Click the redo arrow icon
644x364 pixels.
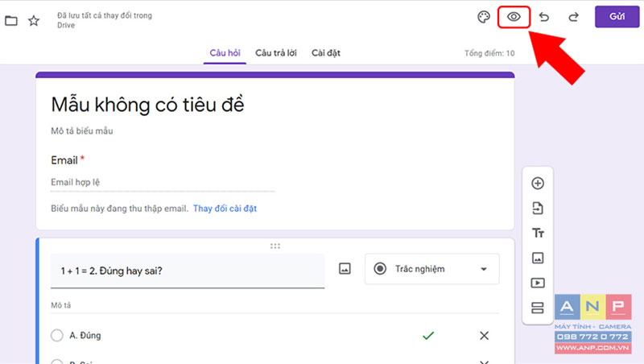[573, 17]
